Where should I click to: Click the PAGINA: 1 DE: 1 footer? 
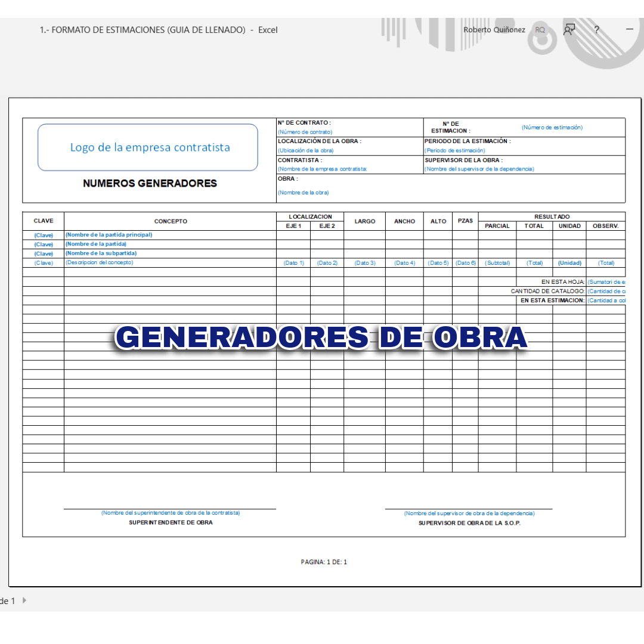pos(324,562)
